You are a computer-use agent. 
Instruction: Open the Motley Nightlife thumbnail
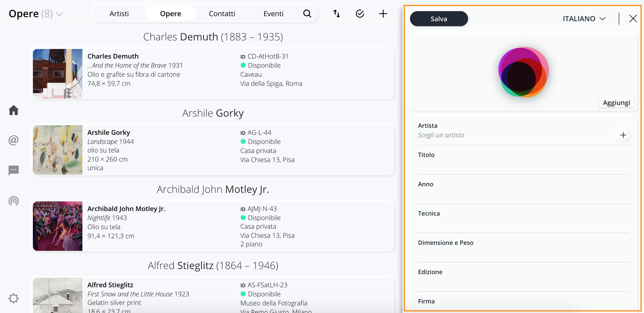point(58,226)
